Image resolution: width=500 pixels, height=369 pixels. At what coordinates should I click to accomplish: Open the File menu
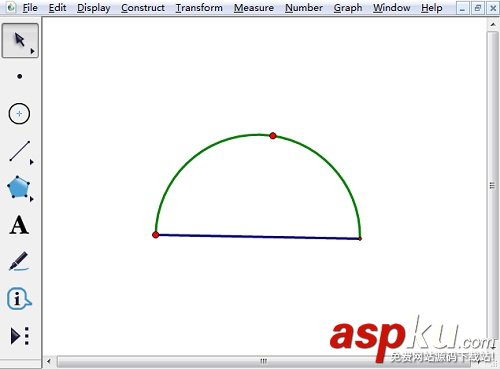30,8
